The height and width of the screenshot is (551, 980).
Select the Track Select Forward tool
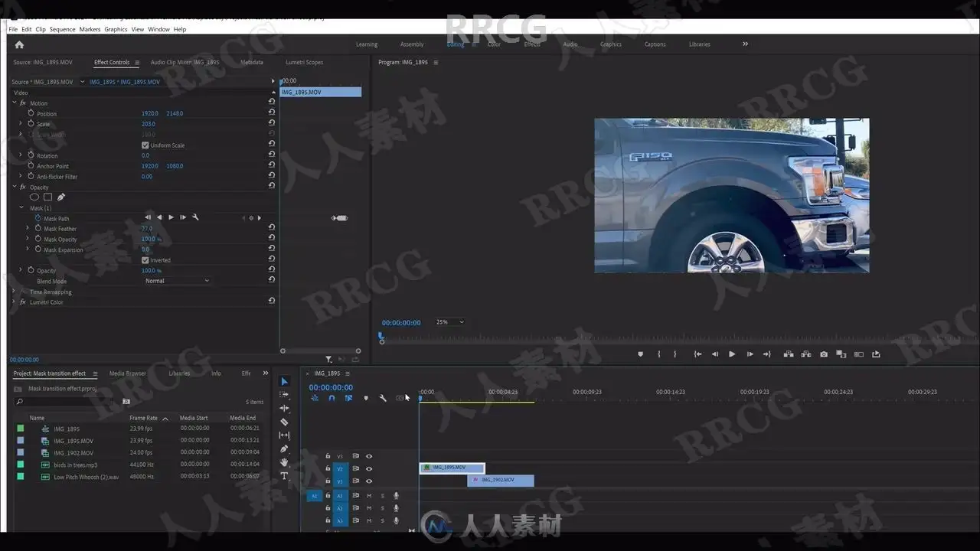coord(285,395)
